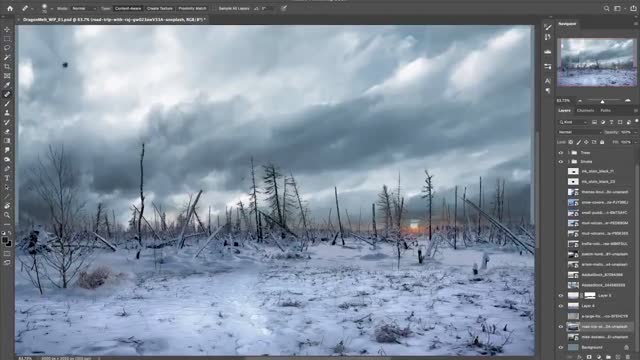640x360 pixels.
Task: Expand the Trees group folder
Action: coord(569,153)
